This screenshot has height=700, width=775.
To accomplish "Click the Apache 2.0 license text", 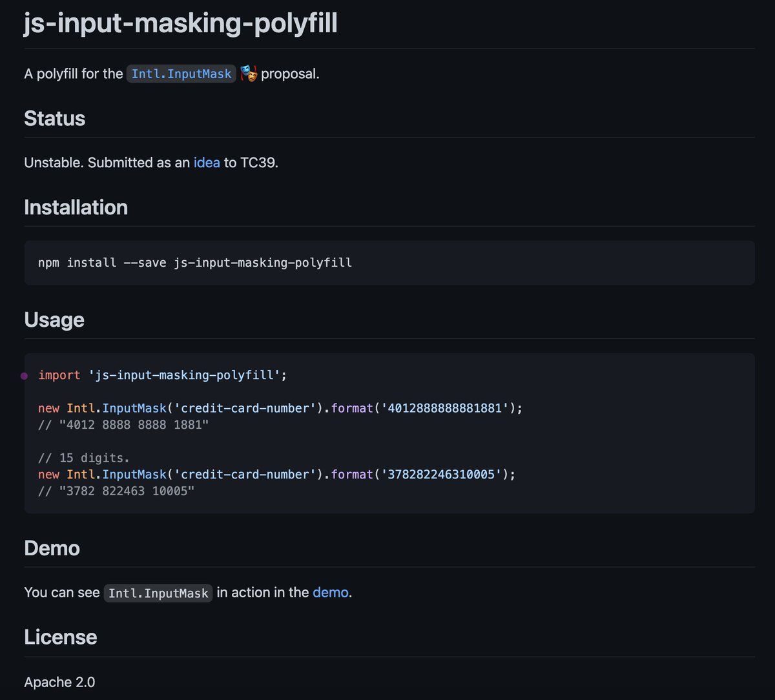I will (x=59, y=682).
